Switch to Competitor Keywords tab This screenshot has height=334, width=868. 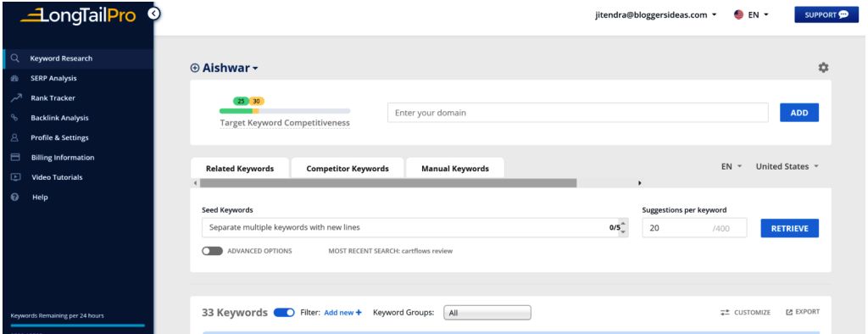348,169
